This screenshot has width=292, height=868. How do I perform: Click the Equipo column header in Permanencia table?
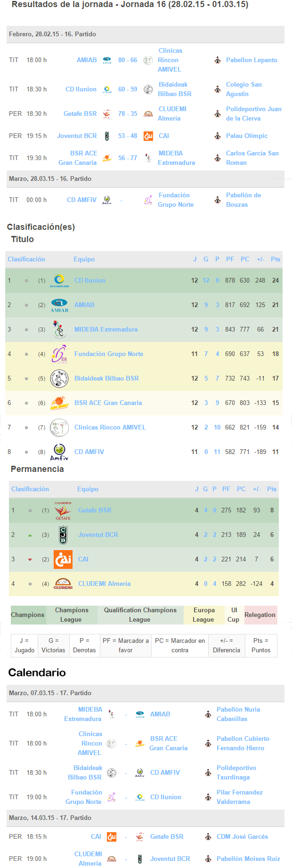(x=88, y=489)
